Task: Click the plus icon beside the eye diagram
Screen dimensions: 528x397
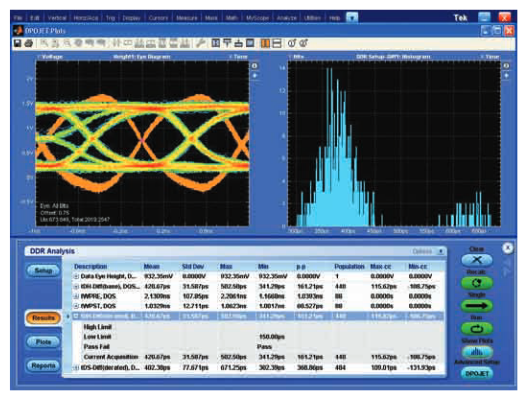Action: tap(255, 75)
